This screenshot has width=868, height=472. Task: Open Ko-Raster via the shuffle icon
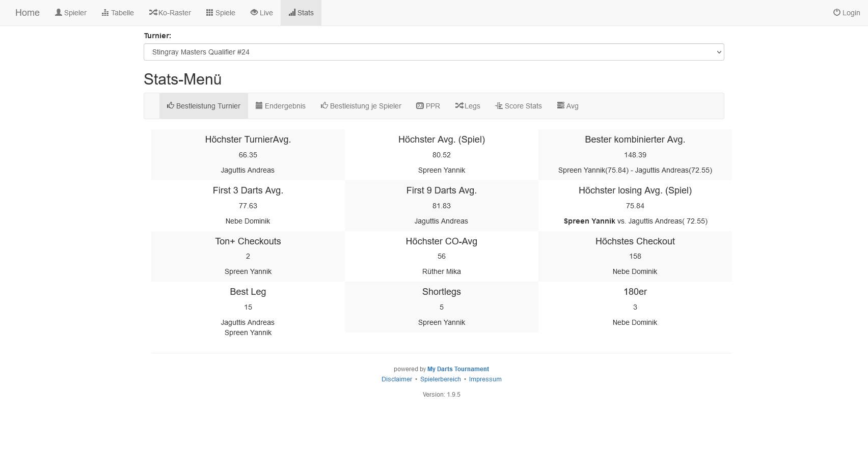coord(153,13)
